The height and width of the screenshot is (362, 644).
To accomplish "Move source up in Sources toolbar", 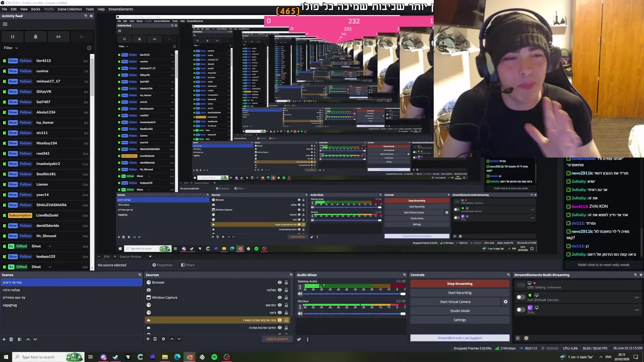I will point(172,339).
